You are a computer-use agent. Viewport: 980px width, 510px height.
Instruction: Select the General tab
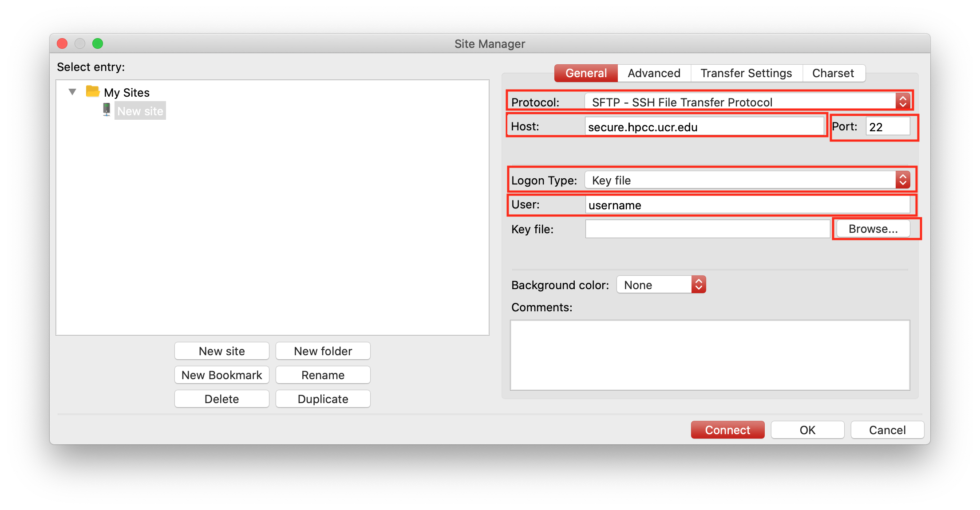(586, 73)
